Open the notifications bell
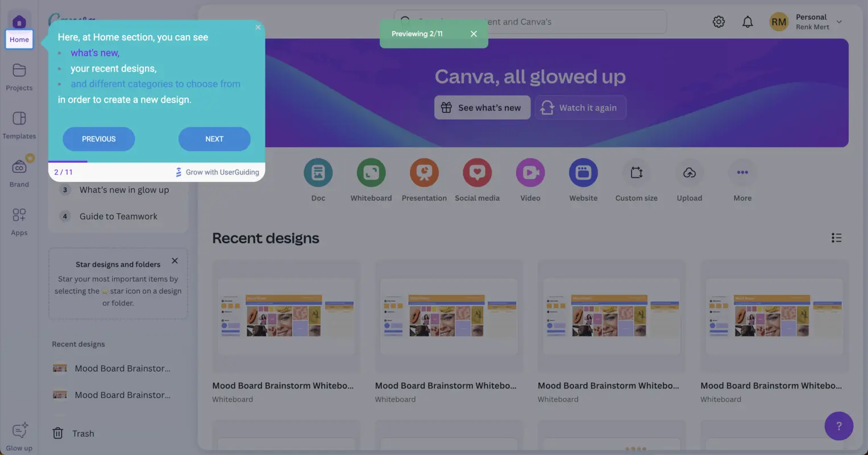868x455 pixels. (747, 22)
